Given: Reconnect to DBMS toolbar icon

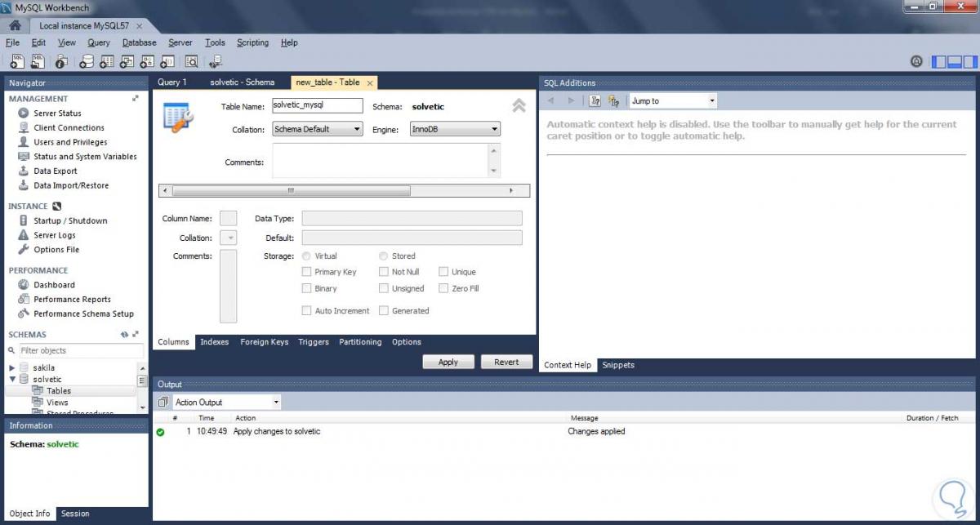Looking at the screenshot, I should point(216,61).
